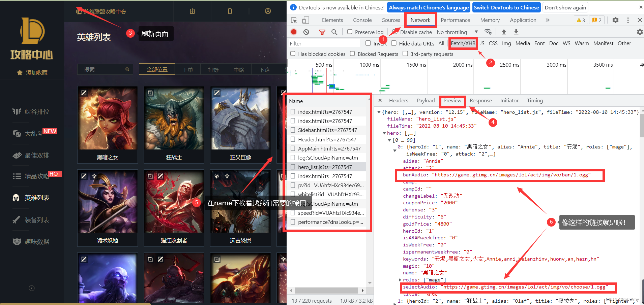Expand more DevTools tabs chevron
644x305 pixels.
(x=548, y=20)
